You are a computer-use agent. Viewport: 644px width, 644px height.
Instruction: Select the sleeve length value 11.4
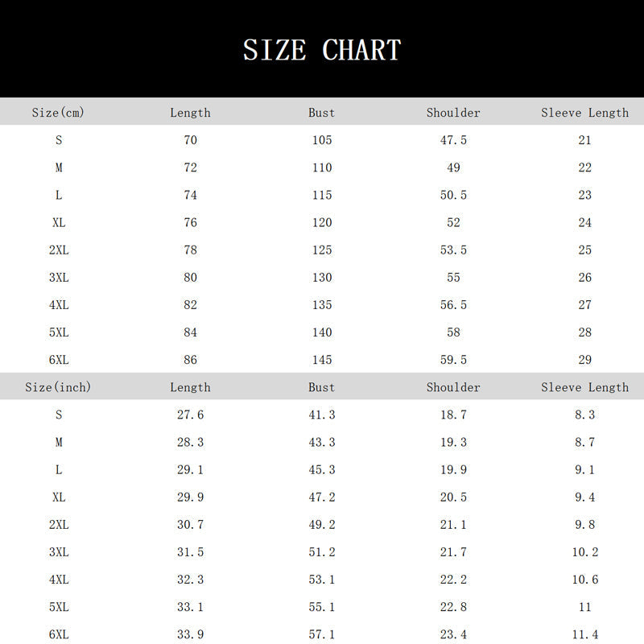584,634
